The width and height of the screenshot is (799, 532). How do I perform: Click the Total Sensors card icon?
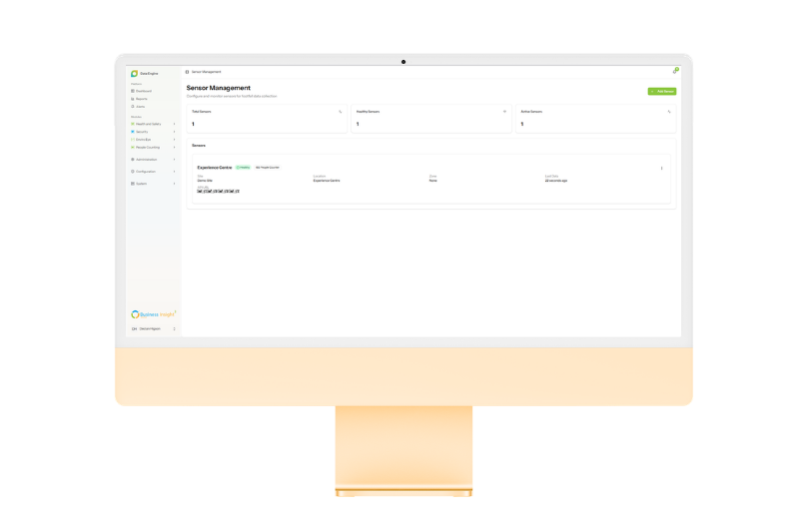click(341, 112)
